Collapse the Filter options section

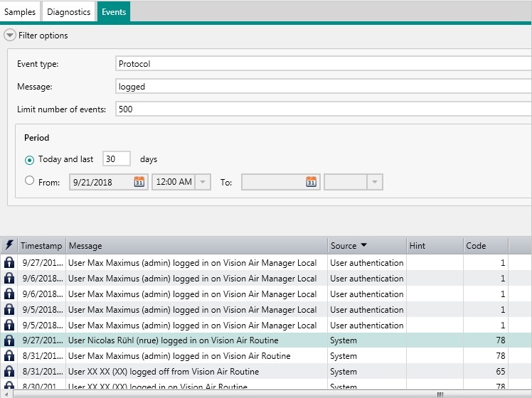point(10,35)
